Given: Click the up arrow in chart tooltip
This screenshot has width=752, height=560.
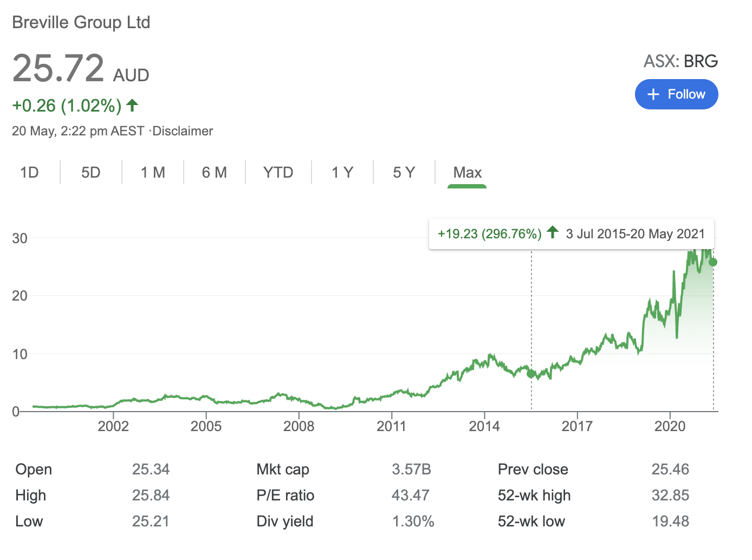Looking at the screenshot, I should pyautogui.click(x=553, y=233).
